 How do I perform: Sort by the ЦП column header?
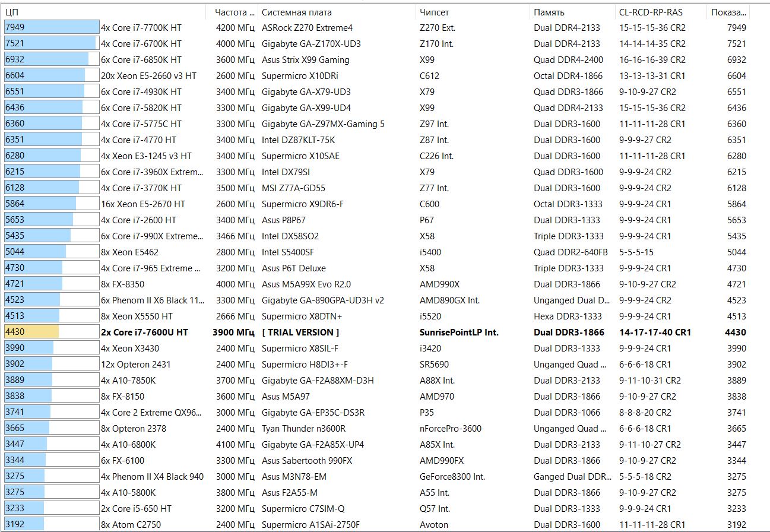pyautogui.click(x=104, y=12)
